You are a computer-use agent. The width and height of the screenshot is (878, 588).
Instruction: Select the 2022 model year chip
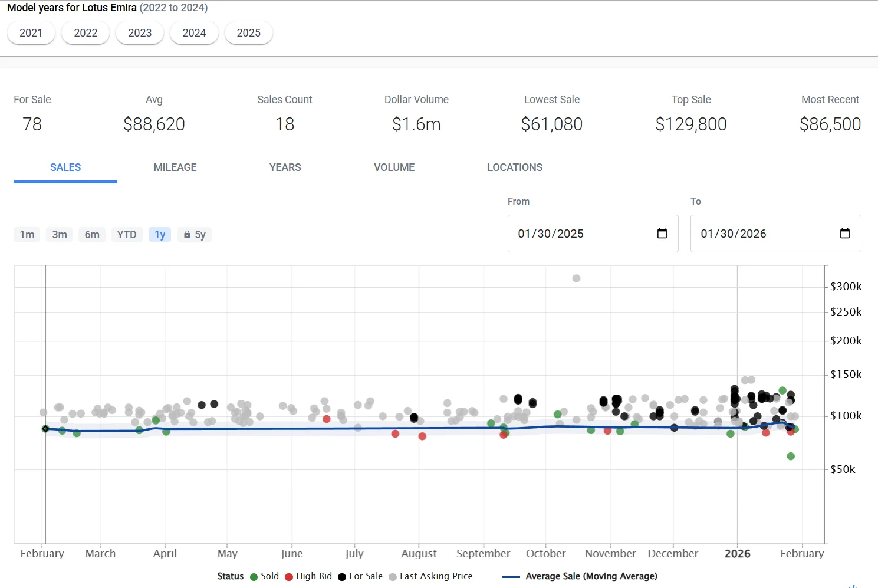(x=86, y=33)
